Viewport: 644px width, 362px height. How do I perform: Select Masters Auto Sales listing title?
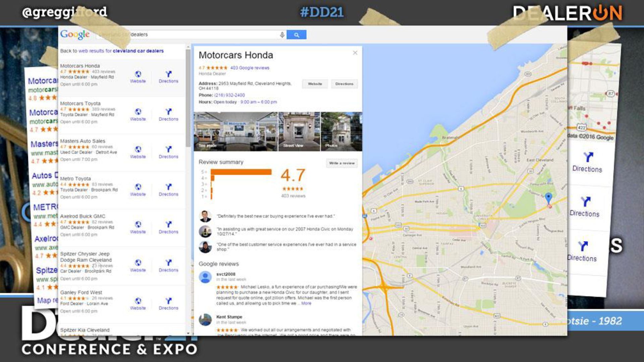tap(83, 141)
